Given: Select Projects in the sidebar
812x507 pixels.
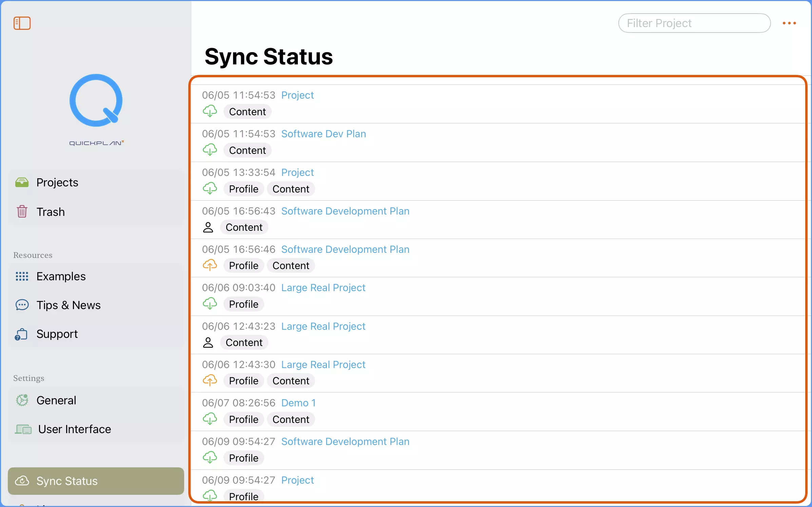Looking at the screenshot, I should tap(57, 182).
